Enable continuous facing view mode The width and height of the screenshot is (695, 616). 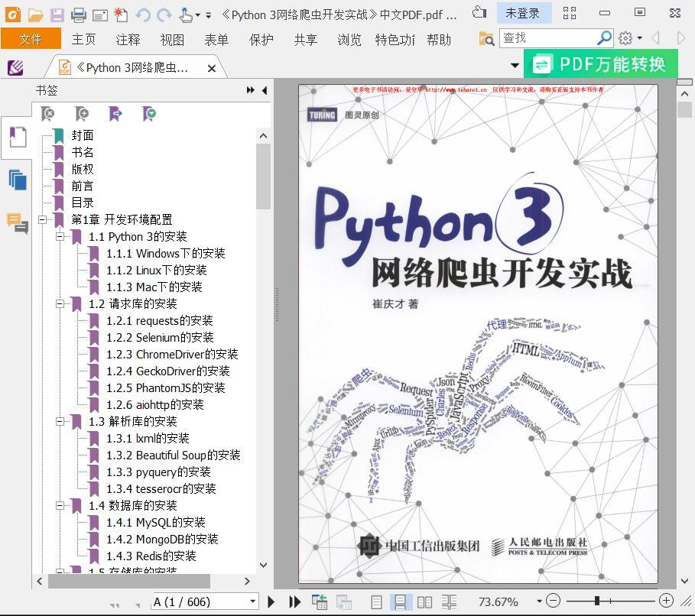point(449,601)
